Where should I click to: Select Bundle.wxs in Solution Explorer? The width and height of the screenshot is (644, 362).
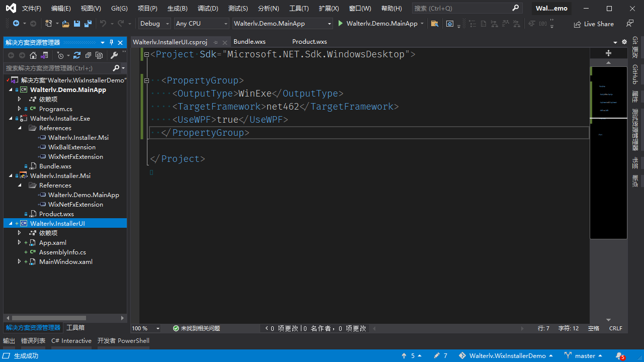click(55, 166)
